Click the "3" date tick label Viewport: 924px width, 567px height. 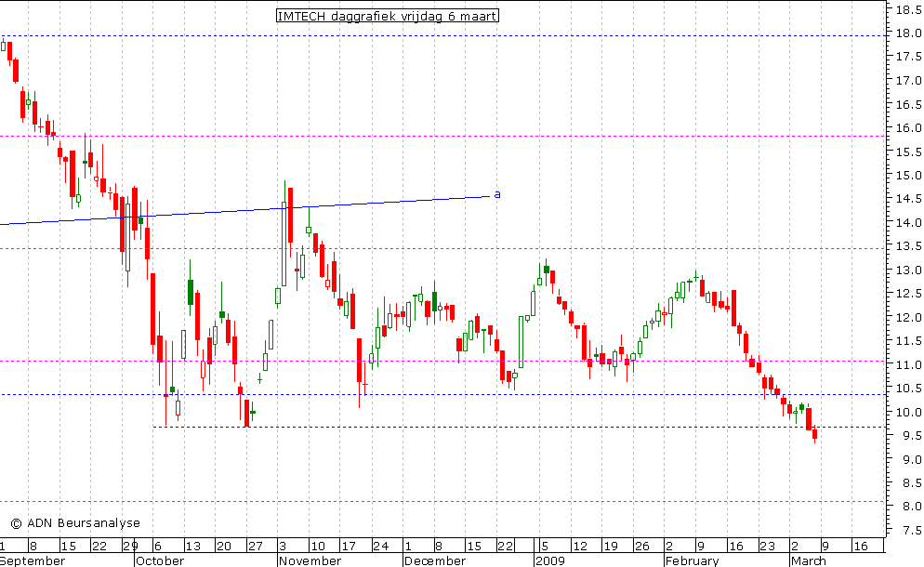tap(283, 546)
